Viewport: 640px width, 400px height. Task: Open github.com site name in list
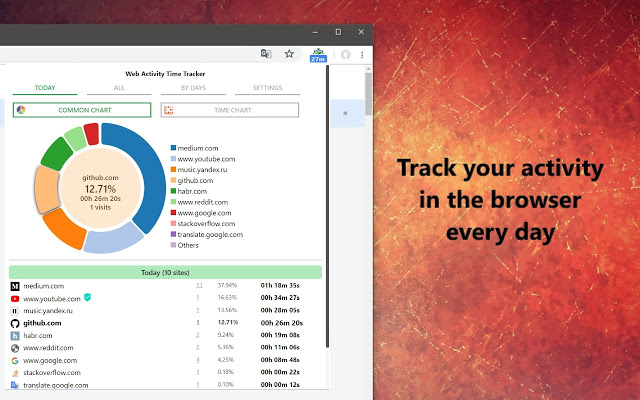click(42, 323)
